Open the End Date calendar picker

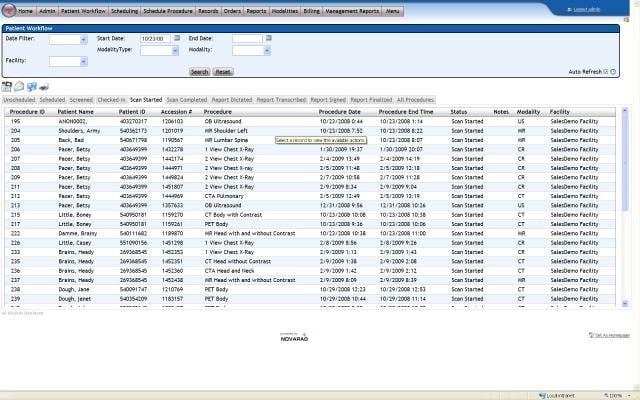(268, 39)
